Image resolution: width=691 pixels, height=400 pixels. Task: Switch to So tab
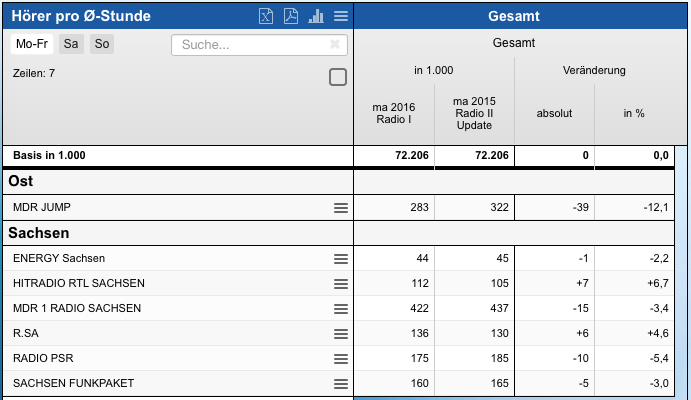click(102, 44)
